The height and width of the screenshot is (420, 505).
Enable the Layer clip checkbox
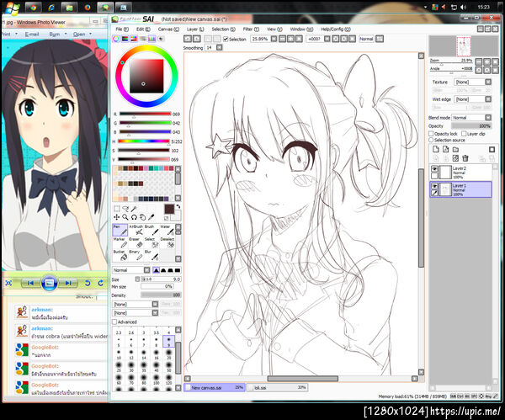(464, 133)
